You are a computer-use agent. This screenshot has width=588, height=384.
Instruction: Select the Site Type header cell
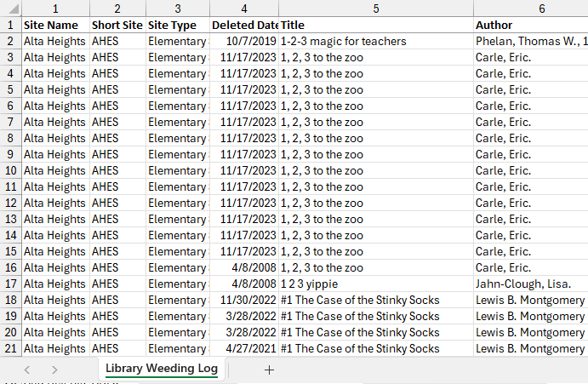pos(178,25)
